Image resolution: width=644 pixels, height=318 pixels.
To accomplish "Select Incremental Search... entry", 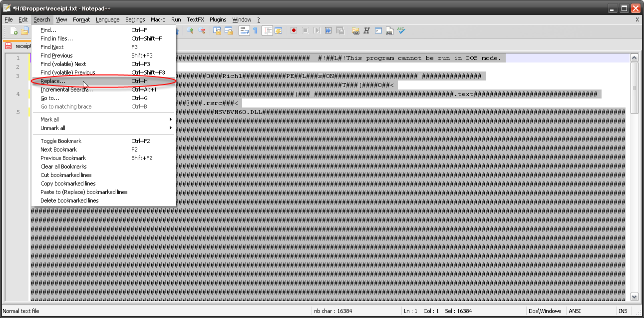I will tap(103, 89).
